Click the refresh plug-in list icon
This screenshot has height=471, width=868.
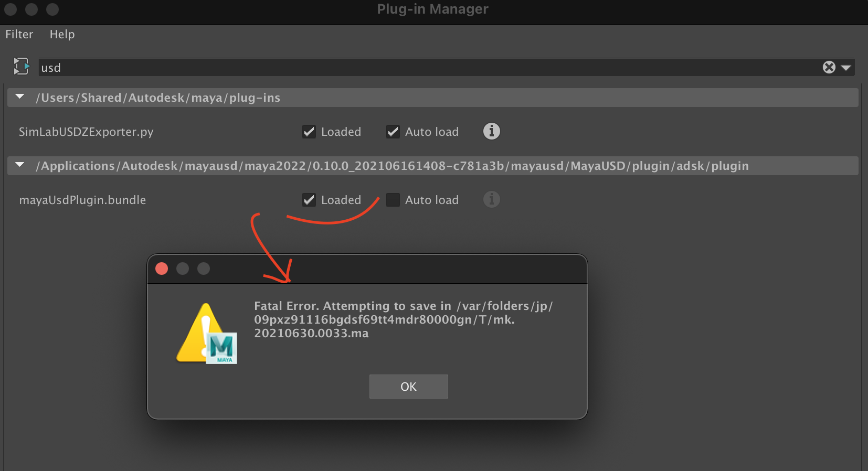(22, 67)
